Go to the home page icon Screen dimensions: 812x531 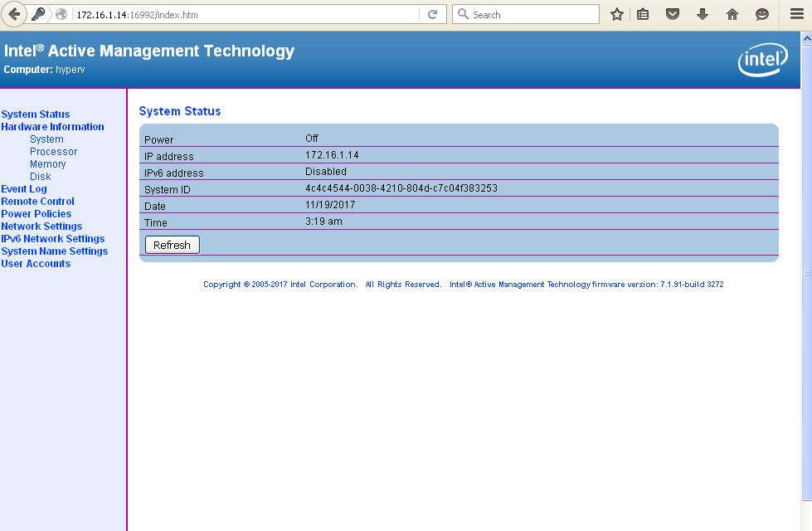(732, 14)
